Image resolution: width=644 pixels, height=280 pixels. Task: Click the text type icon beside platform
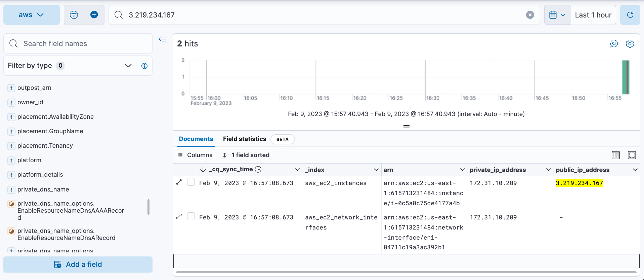[11, 160]
